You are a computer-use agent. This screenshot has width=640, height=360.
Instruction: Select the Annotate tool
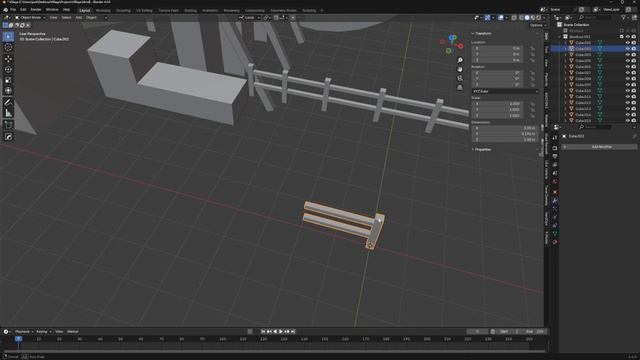8,102
